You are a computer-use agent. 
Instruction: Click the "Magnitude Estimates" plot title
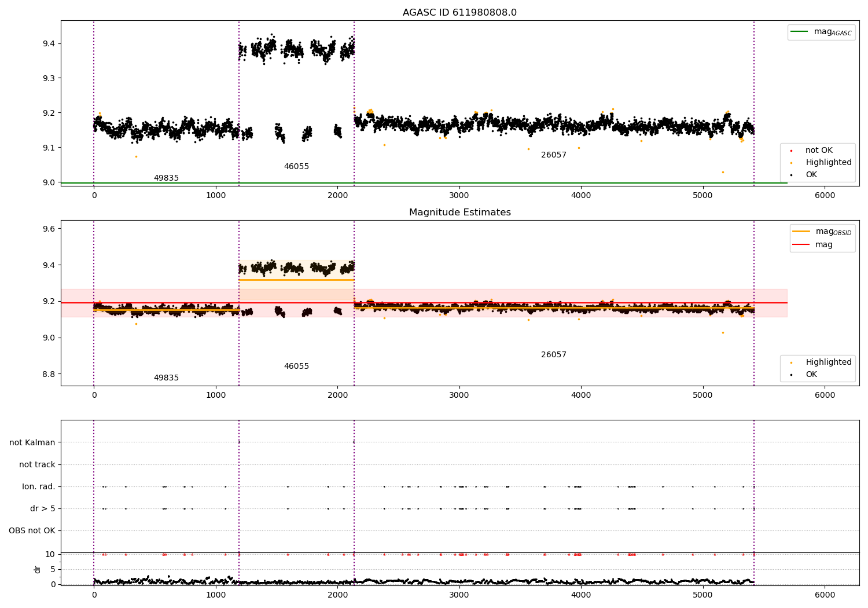(x=460, y=213)
